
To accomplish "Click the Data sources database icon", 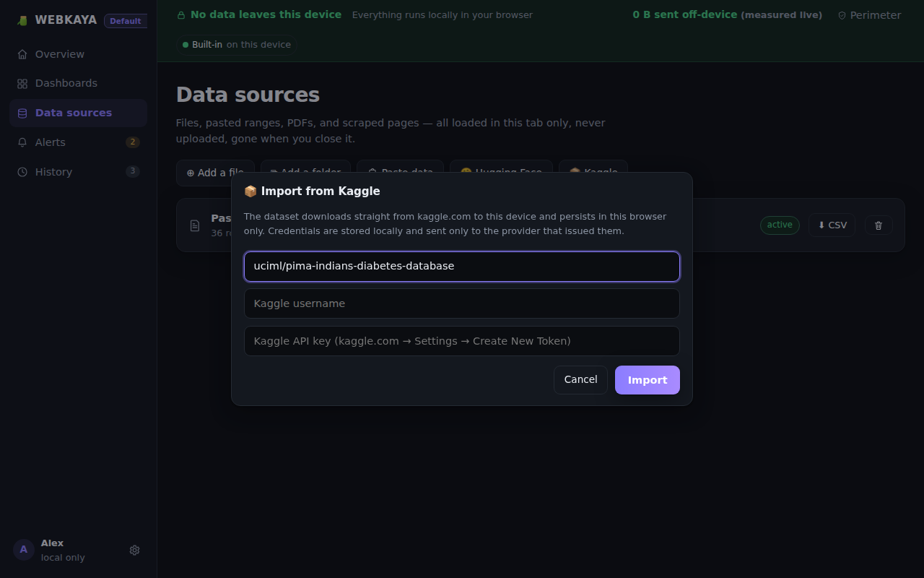I will pos(22,113).
